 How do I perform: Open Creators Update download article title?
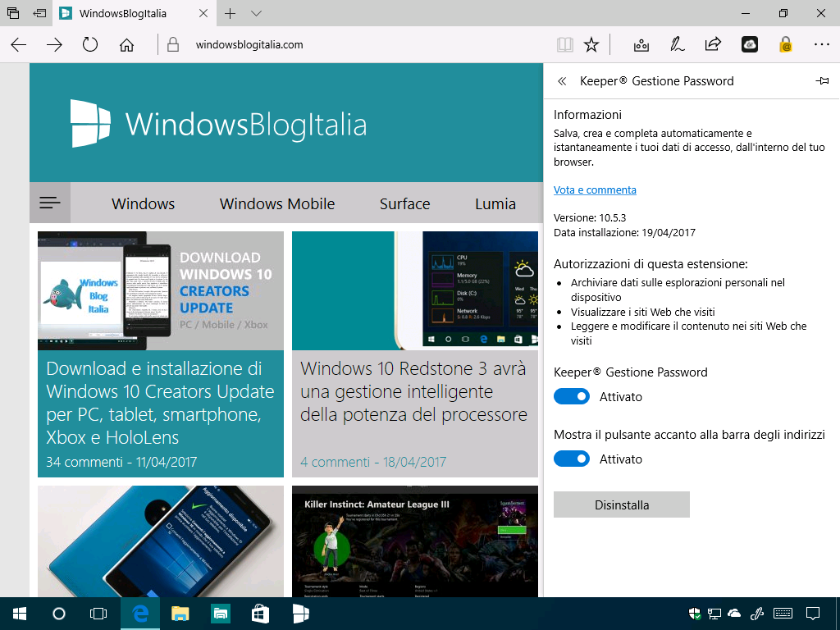coord(160,403)
